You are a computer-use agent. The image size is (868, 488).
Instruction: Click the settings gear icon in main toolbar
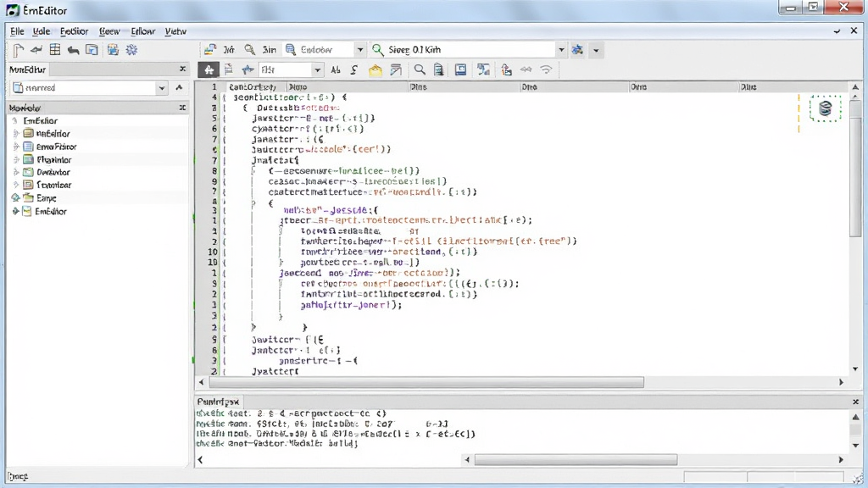tap(131, 50)
